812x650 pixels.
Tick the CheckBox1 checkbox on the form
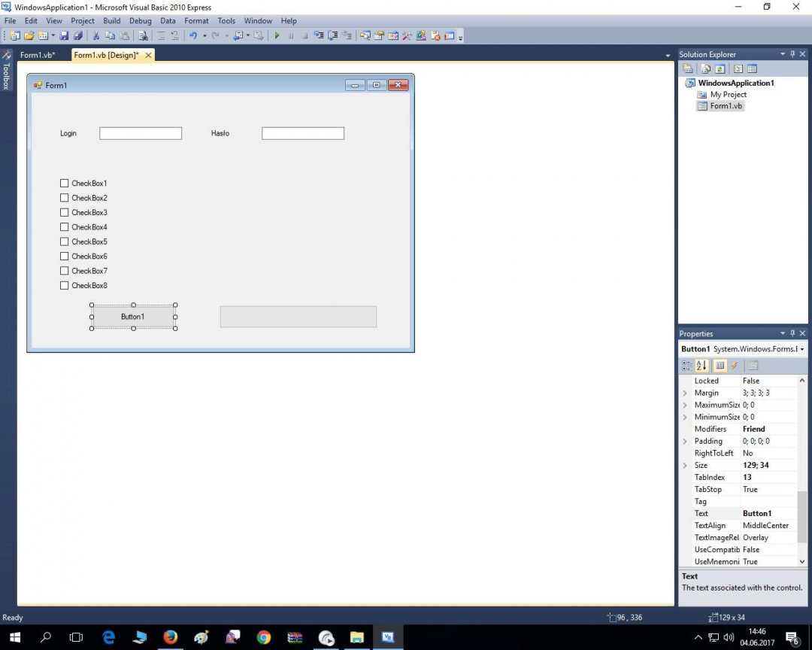tap(65, 184)
